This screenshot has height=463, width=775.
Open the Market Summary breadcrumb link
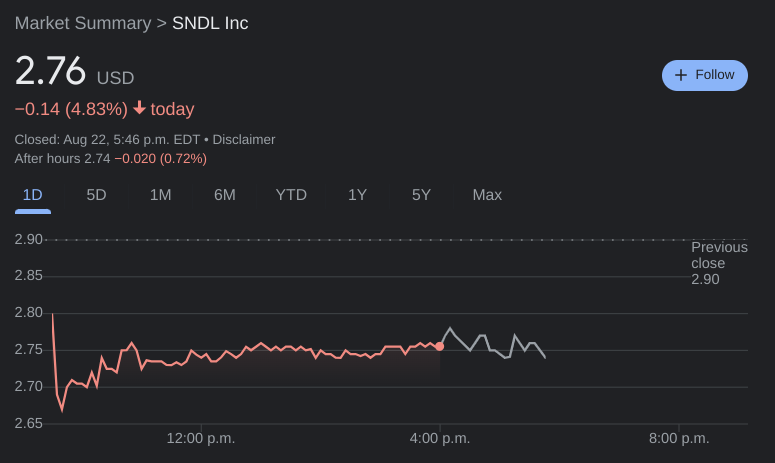tap(82, 23)
